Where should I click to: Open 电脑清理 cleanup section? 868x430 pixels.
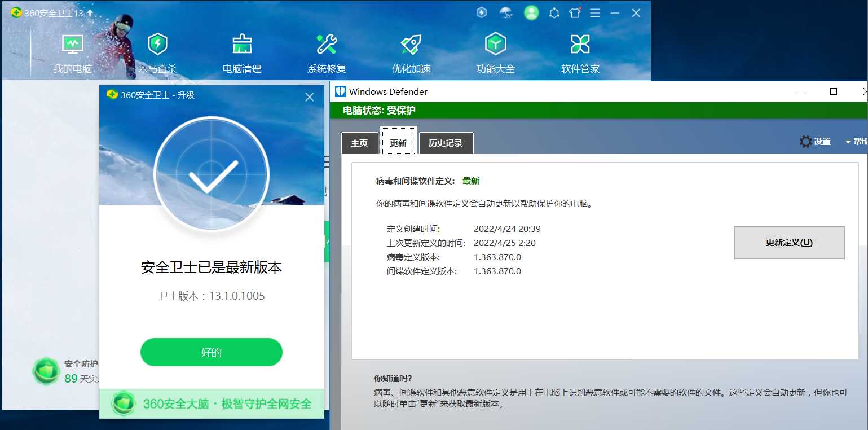[x=242, y=54]
